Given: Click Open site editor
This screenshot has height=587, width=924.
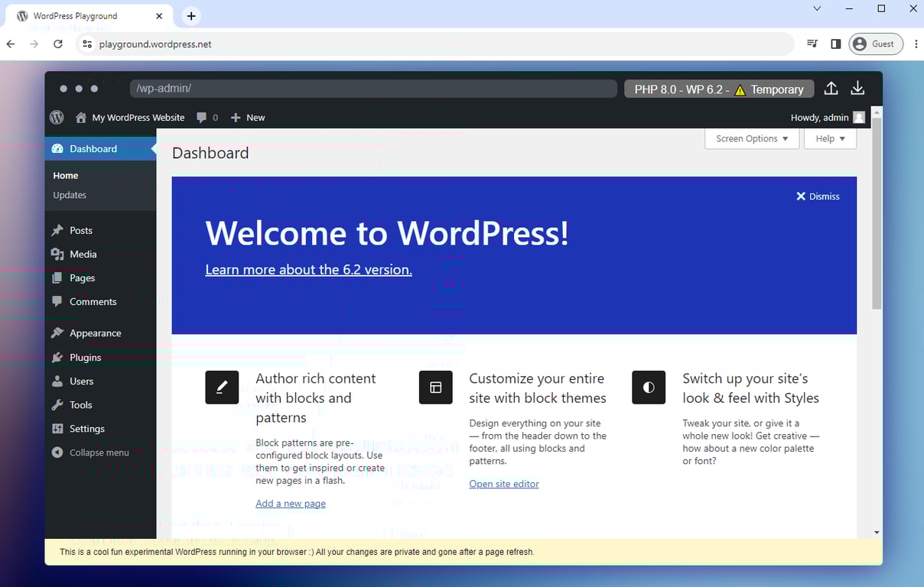Looking at the screenshot, I should pyautogui.click(x=504, y=484).
